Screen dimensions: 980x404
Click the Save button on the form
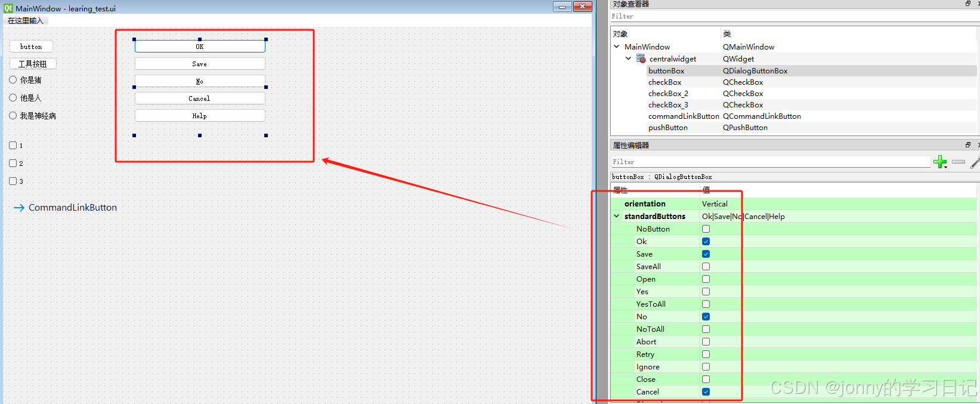coord(200,63)
